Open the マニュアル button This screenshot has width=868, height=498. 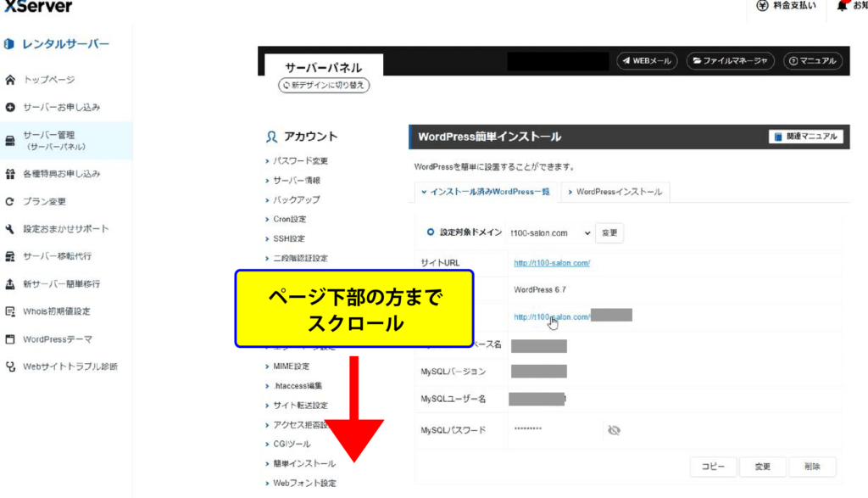813,61
